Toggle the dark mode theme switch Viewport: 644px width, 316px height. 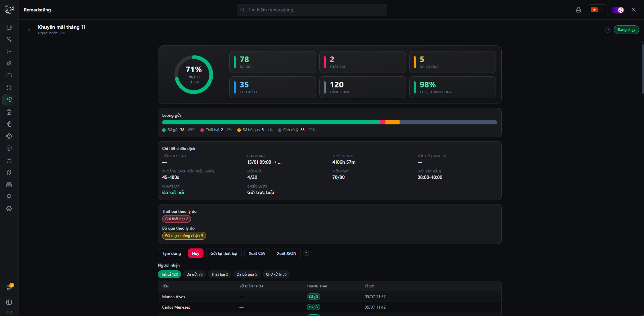pos(618,10)
